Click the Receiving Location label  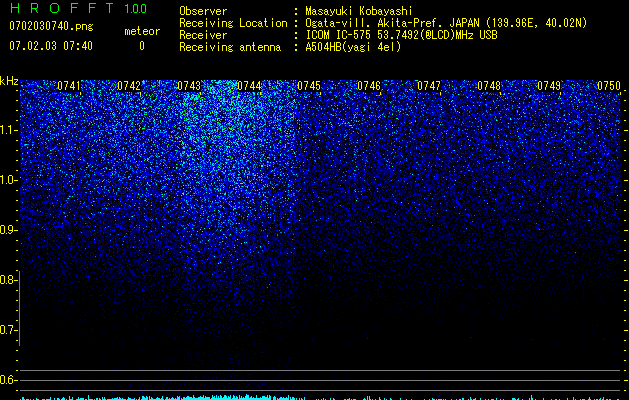[233, 23]
